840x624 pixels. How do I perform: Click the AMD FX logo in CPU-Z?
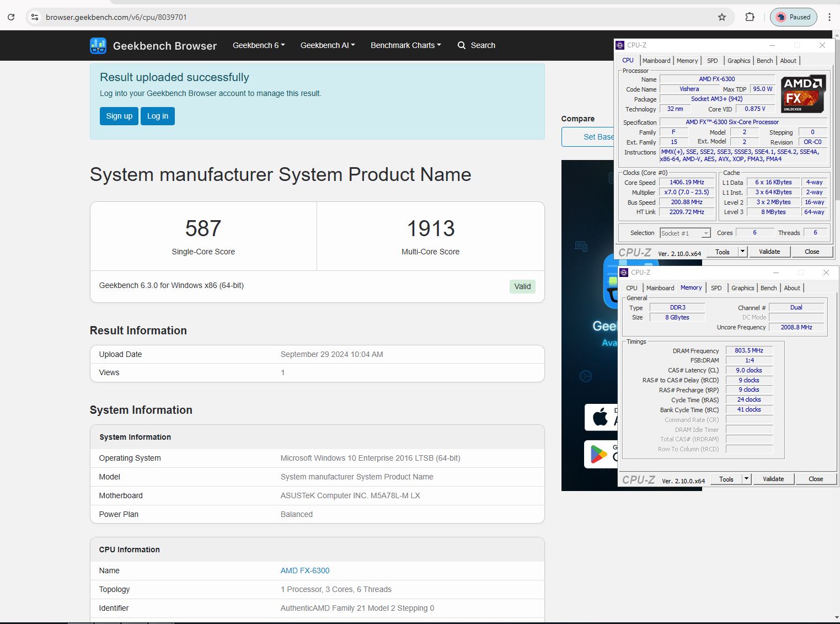pyautogui.click(x=803, y=94)
